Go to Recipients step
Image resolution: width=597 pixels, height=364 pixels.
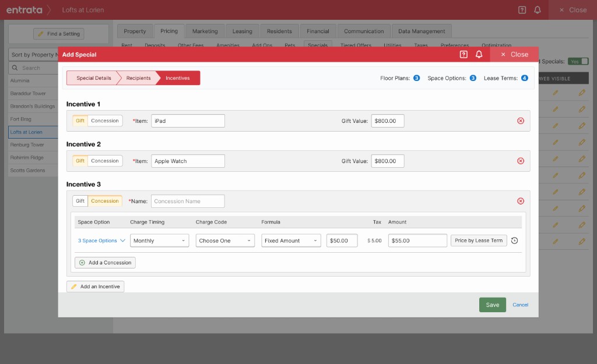coord(138,78)
